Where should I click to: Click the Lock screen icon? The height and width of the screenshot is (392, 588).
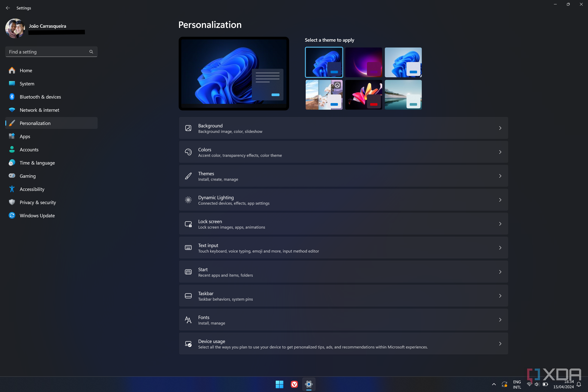tap(188, 224)
